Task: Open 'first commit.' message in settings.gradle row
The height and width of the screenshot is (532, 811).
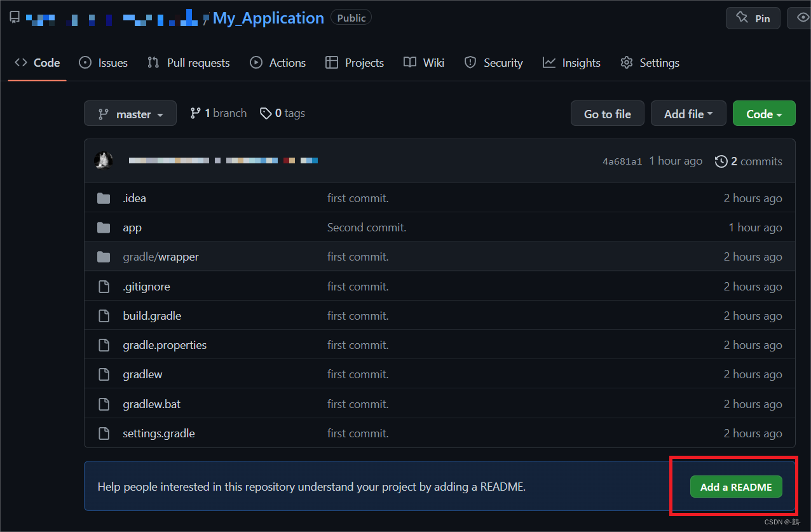Action: tap(358, 433)
